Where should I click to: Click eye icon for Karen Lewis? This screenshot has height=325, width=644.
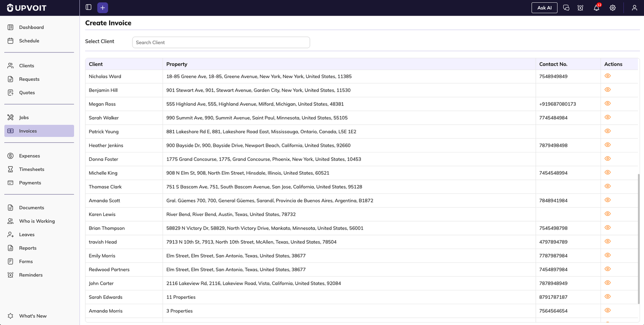[608, 214]
